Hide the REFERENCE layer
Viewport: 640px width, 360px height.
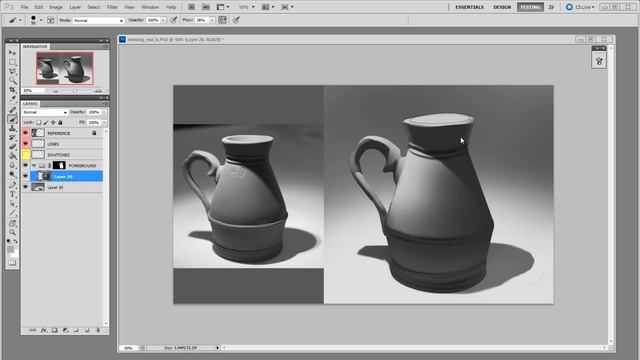coord(26,133)
